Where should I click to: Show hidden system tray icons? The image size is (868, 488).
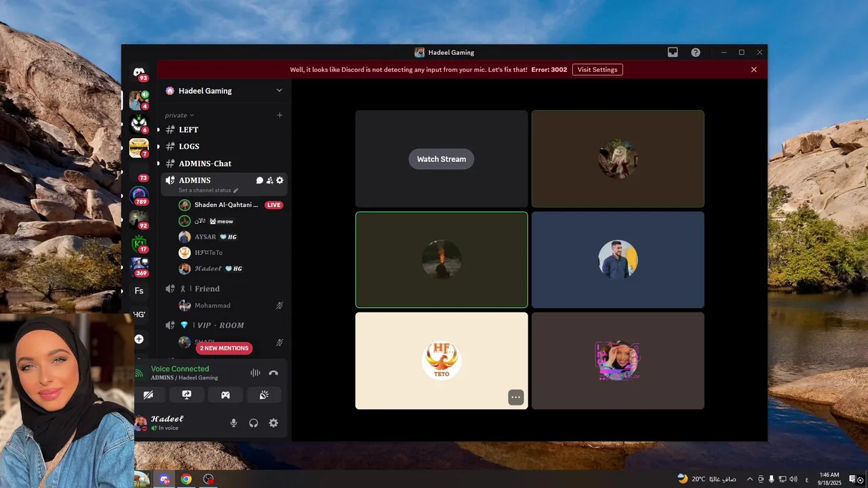(749, 479)
